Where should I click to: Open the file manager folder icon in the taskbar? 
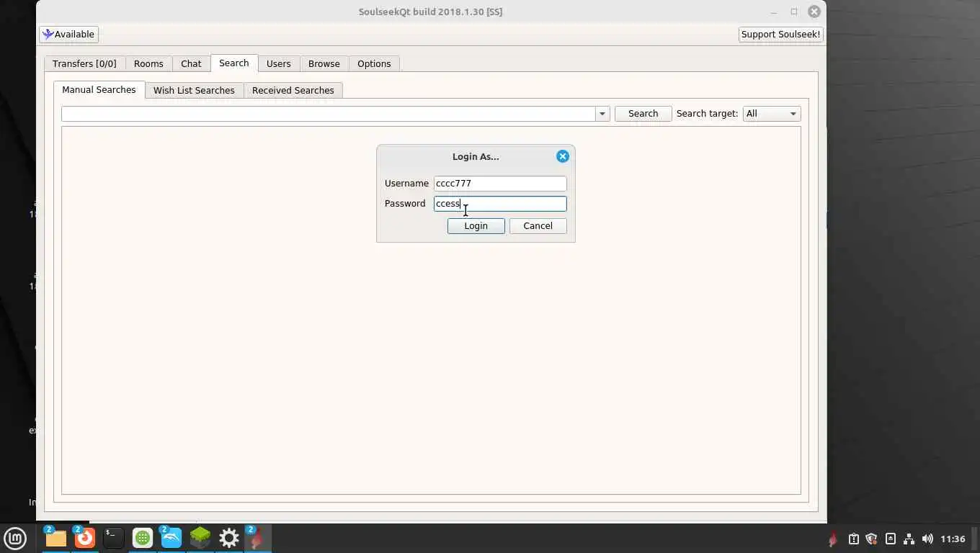point(55,538)
